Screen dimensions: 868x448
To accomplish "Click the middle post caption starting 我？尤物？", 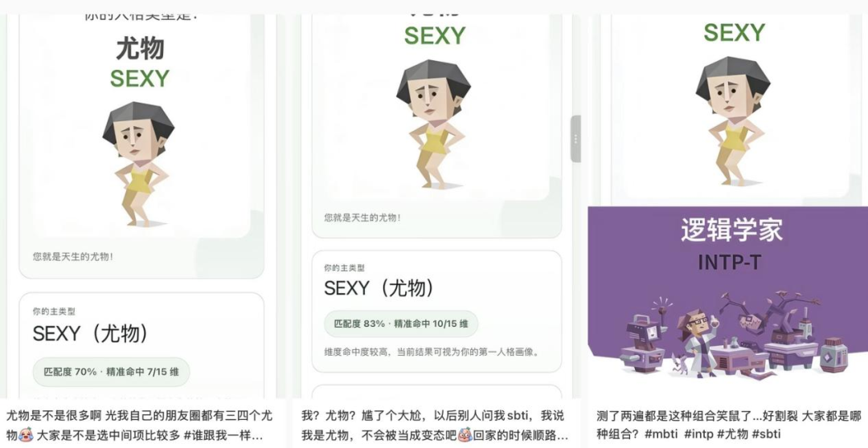I will [x=435, y=425].
